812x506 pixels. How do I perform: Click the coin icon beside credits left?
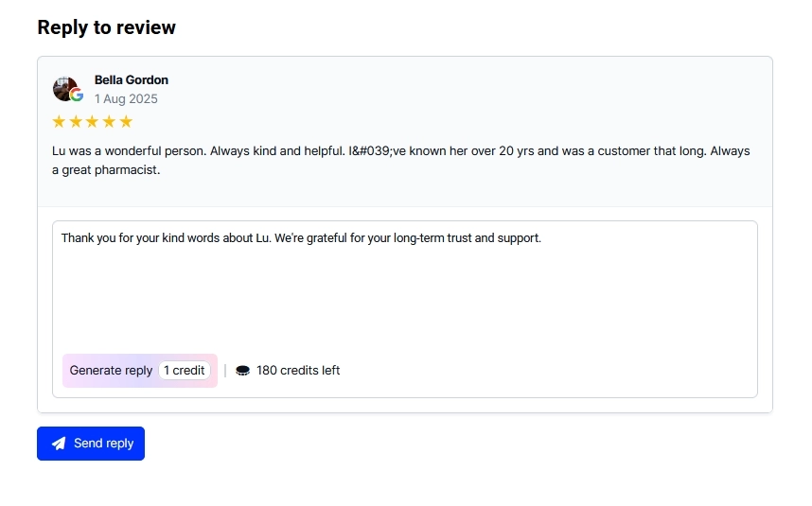[242, 371]
